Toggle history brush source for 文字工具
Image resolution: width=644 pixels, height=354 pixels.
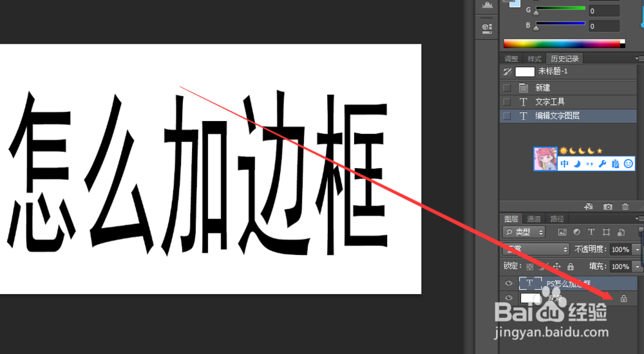click(x=507, y=102)
